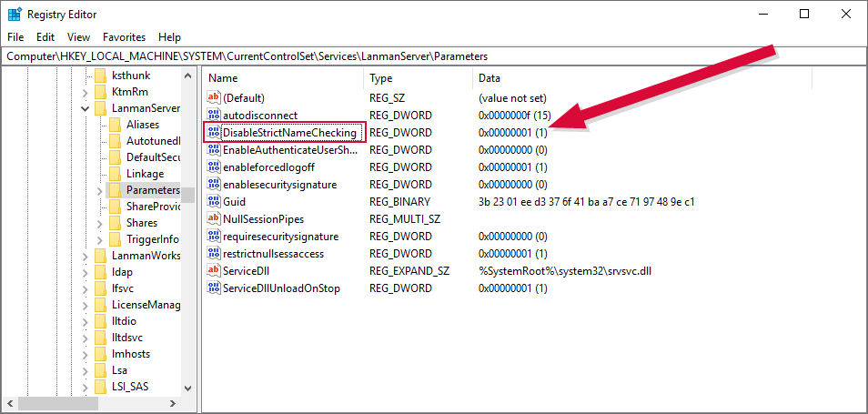This screenshot has width=868, height=414.
Task: Select the DisableStrictNameChecking DWORD value icon
Action: point(214,133)
